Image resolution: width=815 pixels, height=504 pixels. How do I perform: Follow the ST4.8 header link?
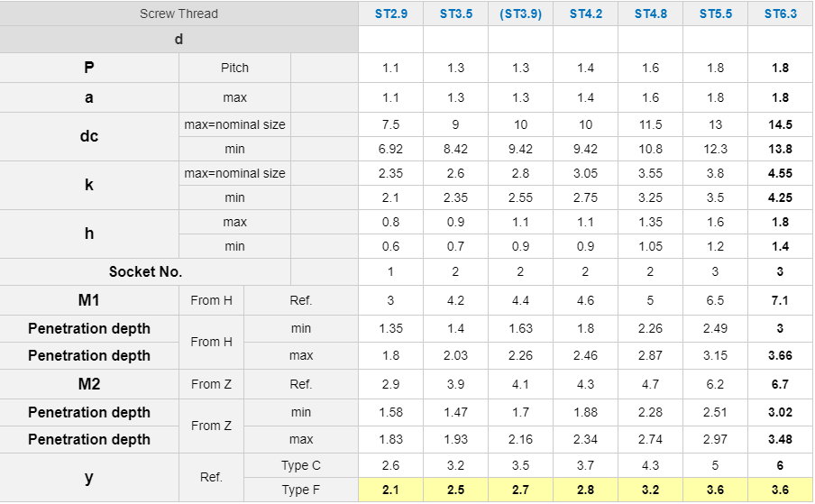[650, 14]
